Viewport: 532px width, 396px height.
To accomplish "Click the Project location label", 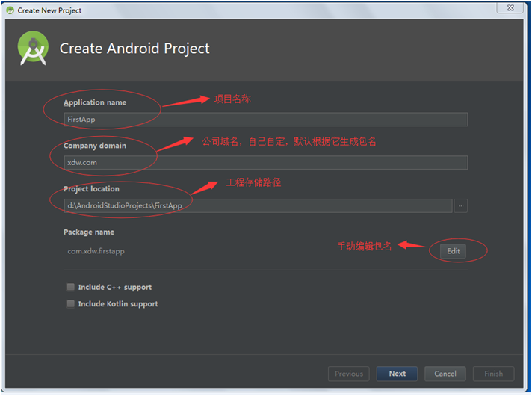I will (92, 189).
